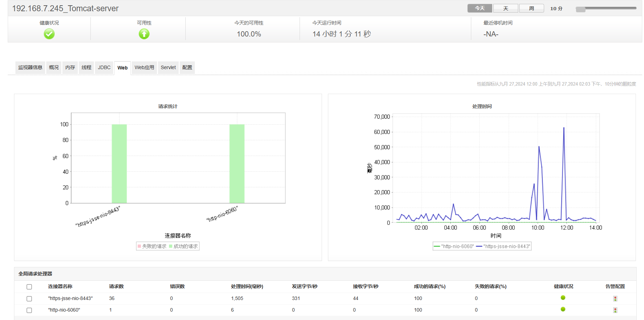Click the green availability up-arrow icon

click(x=144, y=34)
